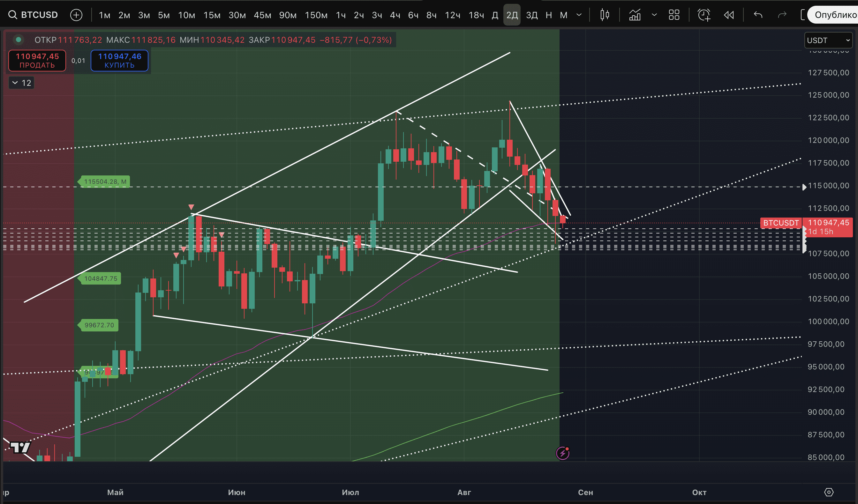
Task: Open the Indicators panel
Action: [635, 15]
